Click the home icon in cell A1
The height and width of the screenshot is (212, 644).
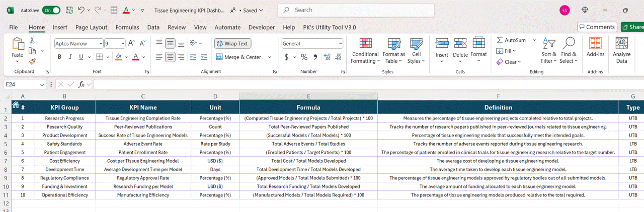[16, 104]
